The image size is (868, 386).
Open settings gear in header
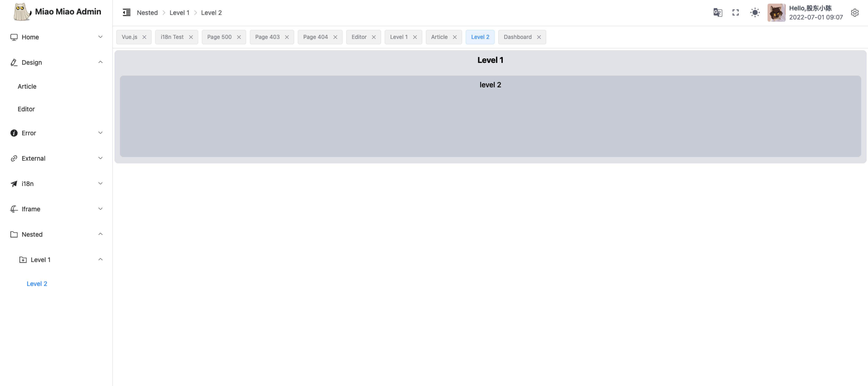(x=854, y=12)
